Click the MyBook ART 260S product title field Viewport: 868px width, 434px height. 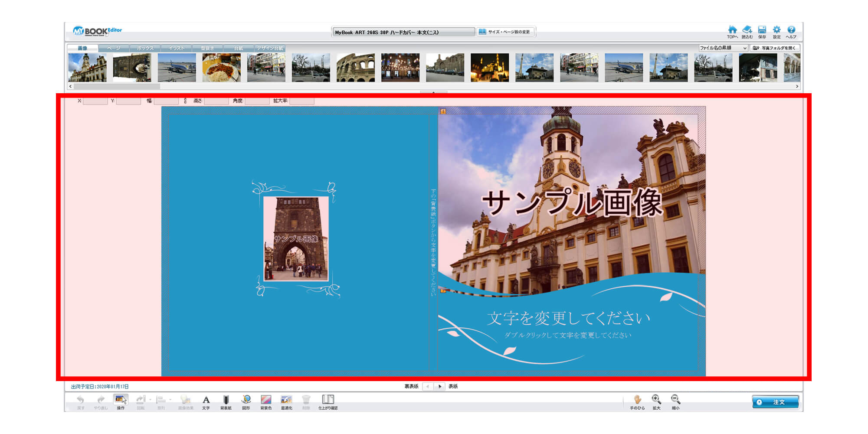click(403, 32)
